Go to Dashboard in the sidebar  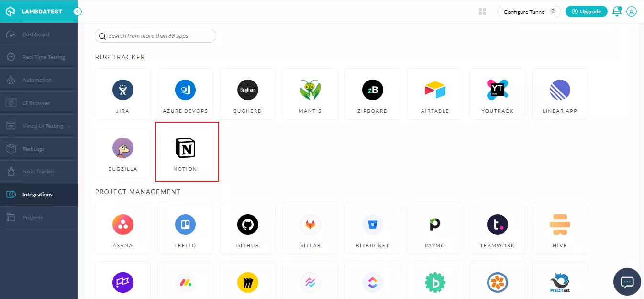point(36,34)
